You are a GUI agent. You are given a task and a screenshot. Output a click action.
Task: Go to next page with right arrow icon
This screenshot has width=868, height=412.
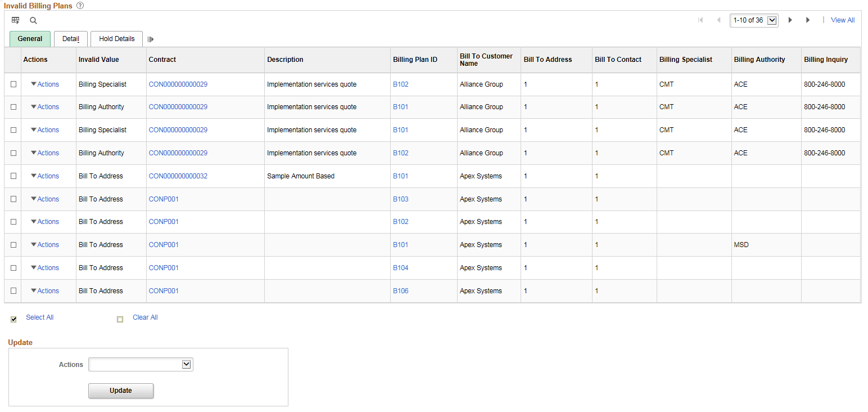tap(790, 20)
